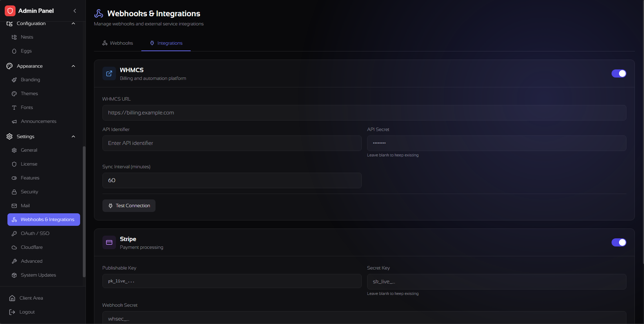Click the OAuth / SSO key icon

[x=14, y=234]
